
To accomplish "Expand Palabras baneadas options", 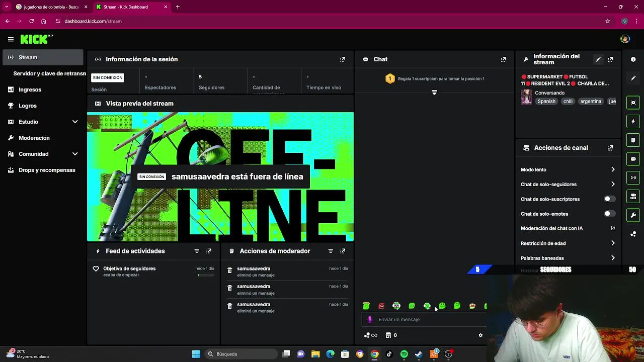I will pos(613,258).
